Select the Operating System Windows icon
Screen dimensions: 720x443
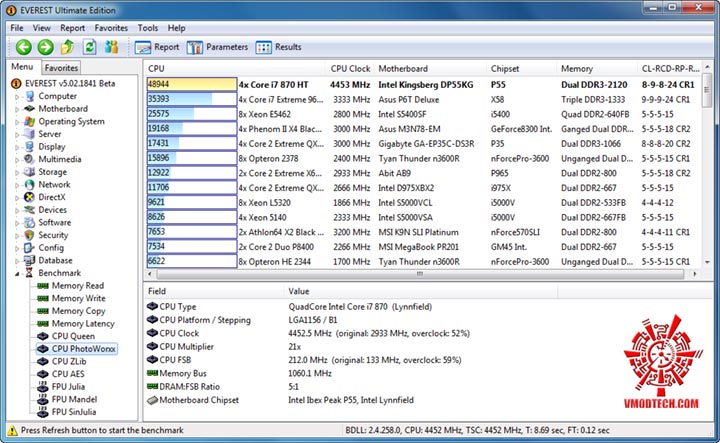click(30, 121)
